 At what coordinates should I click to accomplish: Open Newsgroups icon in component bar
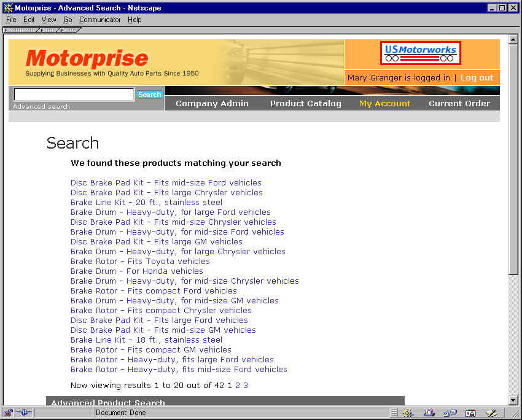tap(450, 413)
